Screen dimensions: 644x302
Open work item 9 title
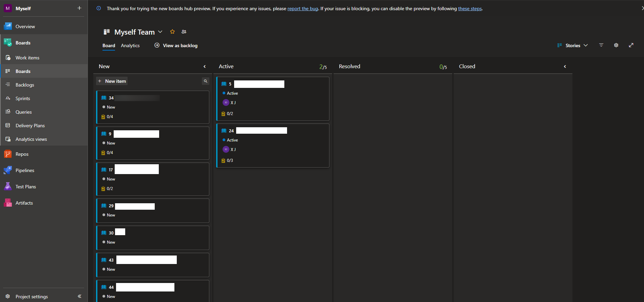click(136, 134)
